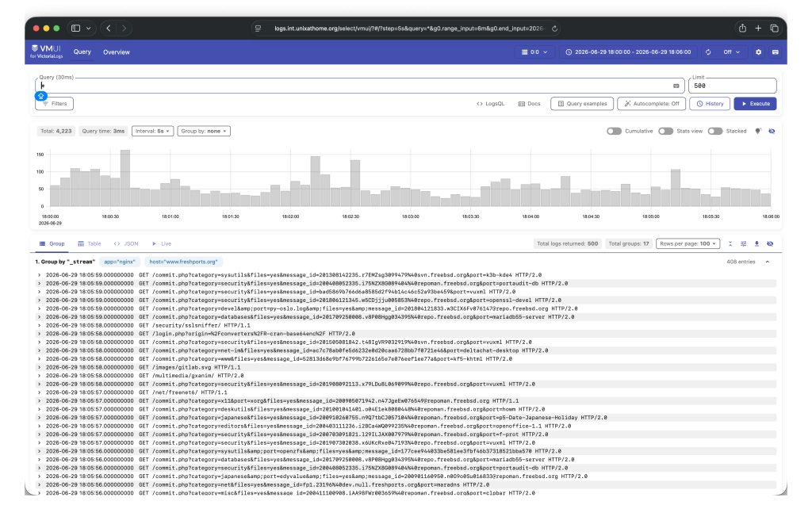
Task: Open keyboard shortcuts icon in the header
Action: tap(776, 52)
